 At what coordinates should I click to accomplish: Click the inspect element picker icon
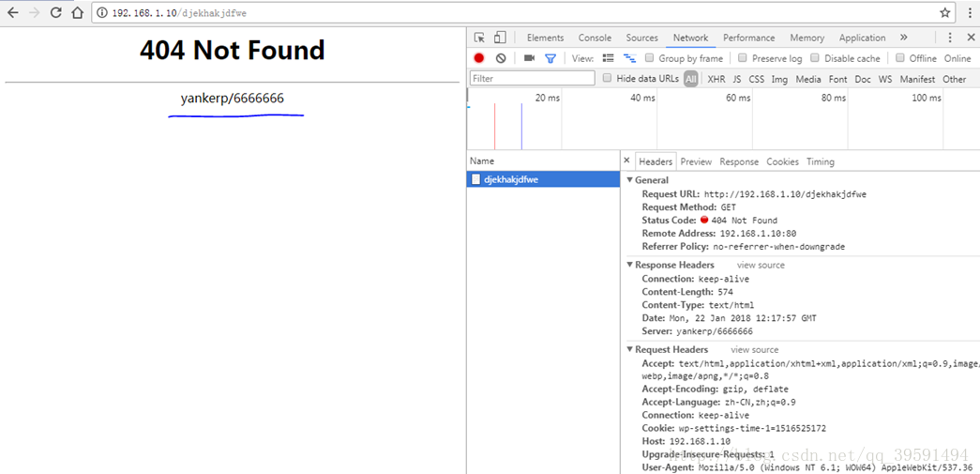(x=479, y=38)
